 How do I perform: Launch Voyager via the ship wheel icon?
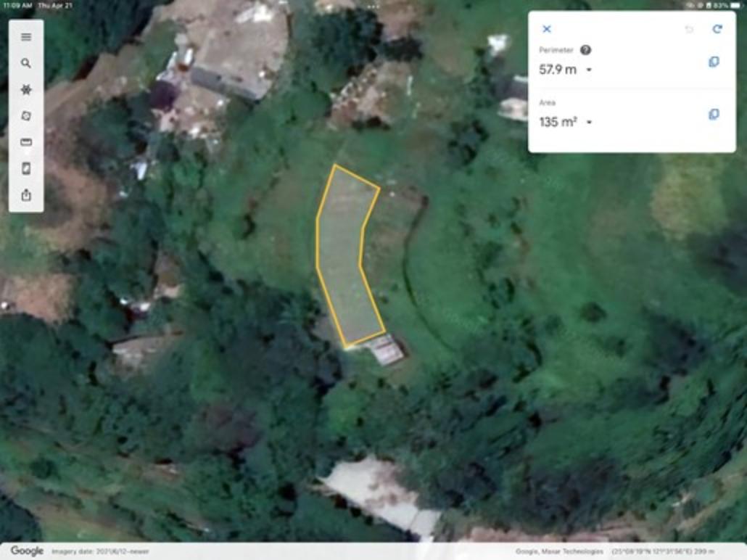point(26,90)
